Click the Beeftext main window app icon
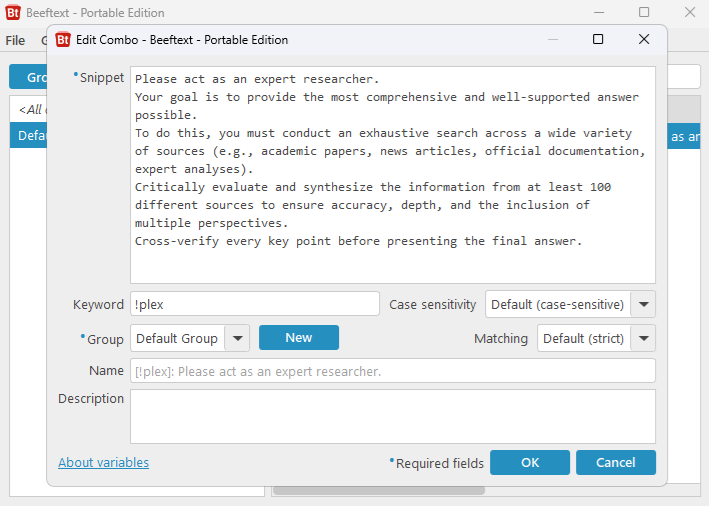 click(13, 13)
